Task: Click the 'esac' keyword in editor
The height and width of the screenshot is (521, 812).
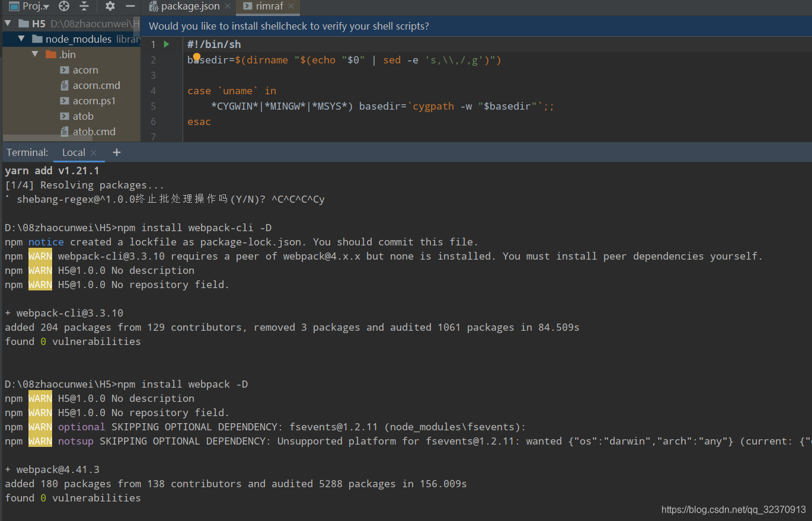Action: 199,122
